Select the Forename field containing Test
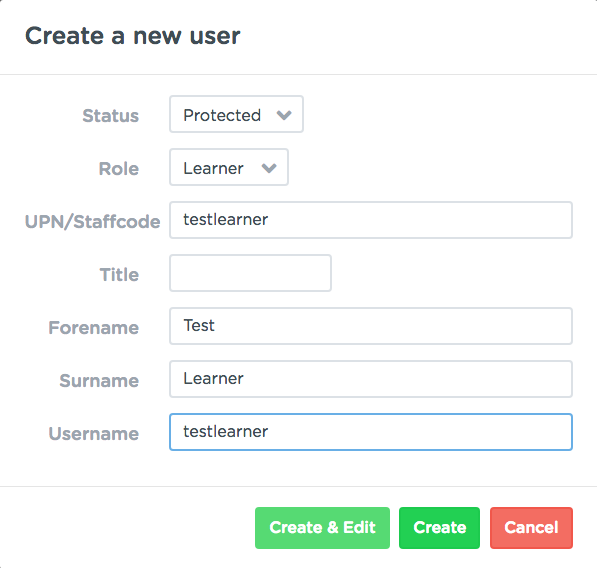 [x=371, y=326]
